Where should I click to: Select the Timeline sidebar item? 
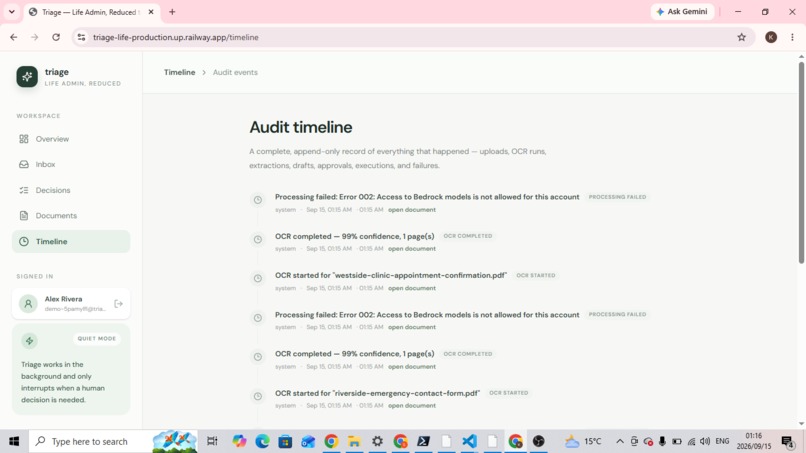click(x=71, y=241)
